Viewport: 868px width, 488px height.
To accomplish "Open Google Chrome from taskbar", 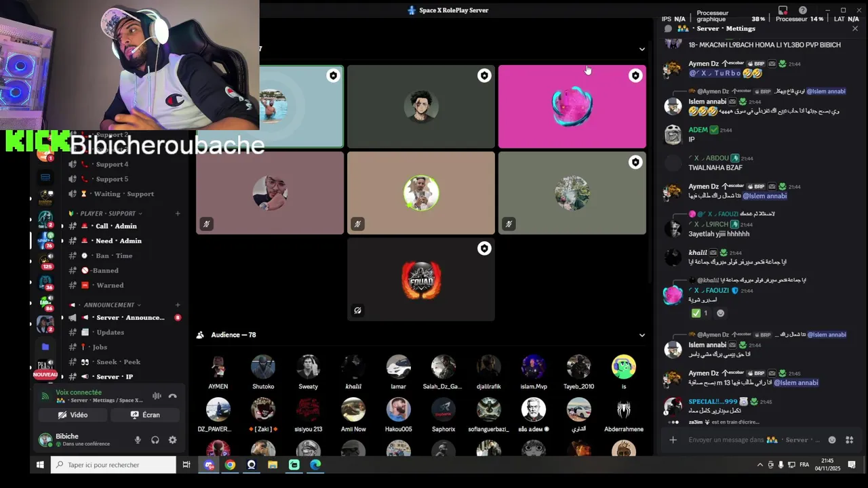I will click(x=230, y=465).
